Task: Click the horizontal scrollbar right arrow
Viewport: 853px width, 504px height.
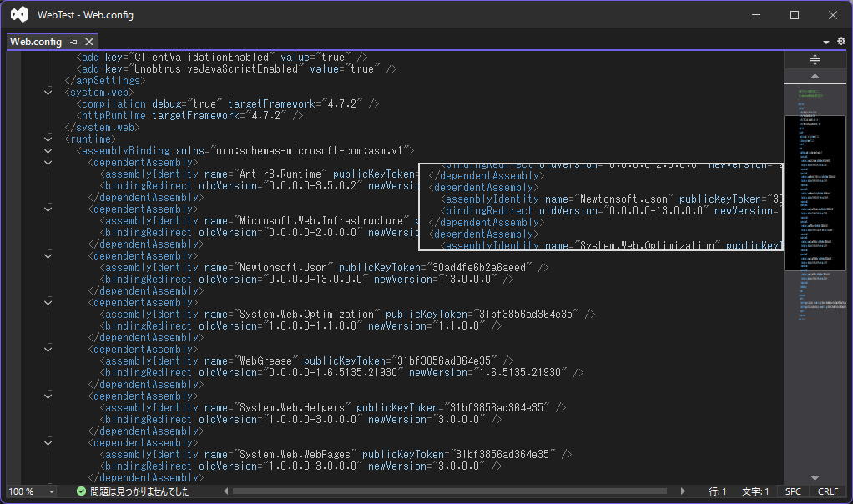Action: (x=683, y=491)
